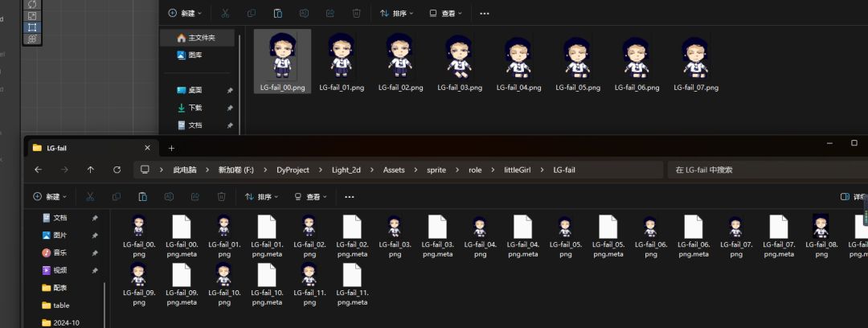The image size is (868, 328).
Task: Navigate to littleGirl in the address bar
Action: 517,170
